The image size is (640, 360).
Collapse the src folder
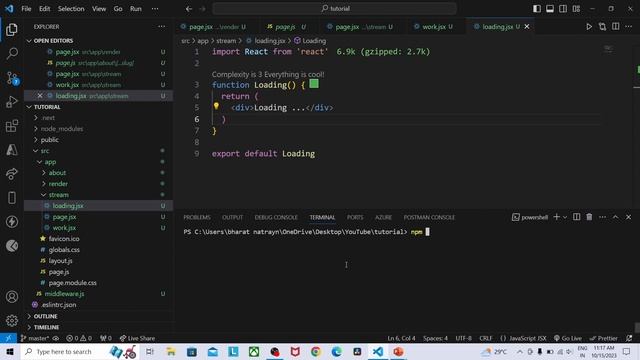point(44,151)
